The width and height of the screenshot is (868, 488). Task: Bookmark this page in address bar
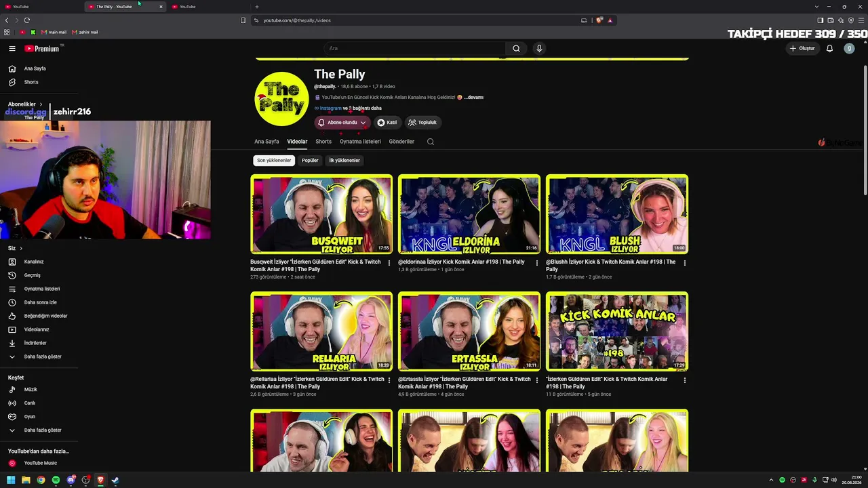(243, 20)
